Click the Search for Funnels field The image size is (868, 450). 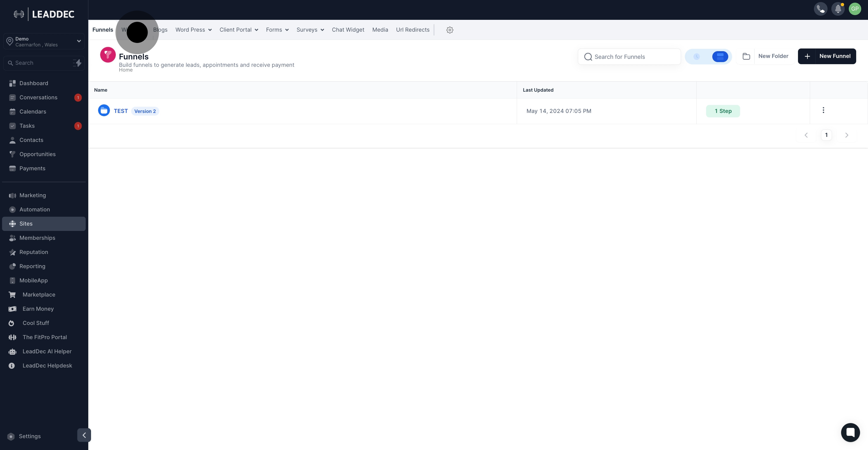[x=629, y=57]
